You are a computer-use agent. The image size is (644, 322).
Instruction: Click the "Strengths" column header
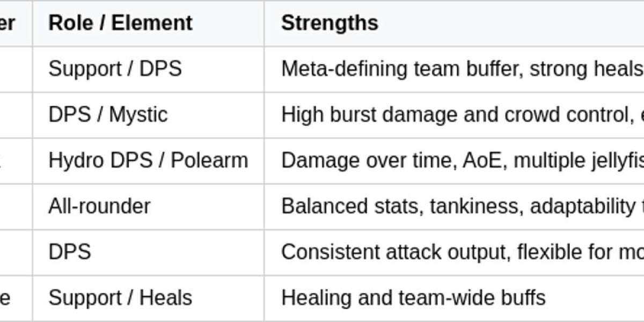(330, 23)
